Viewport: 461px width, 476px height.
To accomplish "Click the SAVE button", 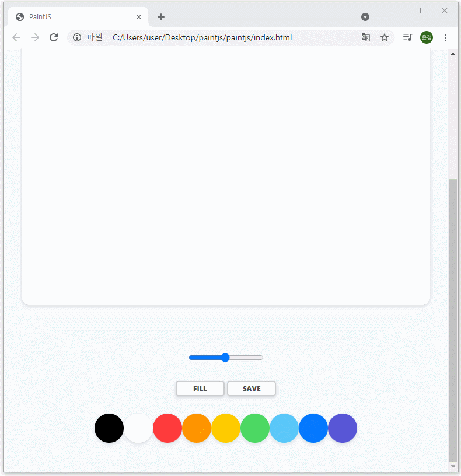I will click(252, 388).
